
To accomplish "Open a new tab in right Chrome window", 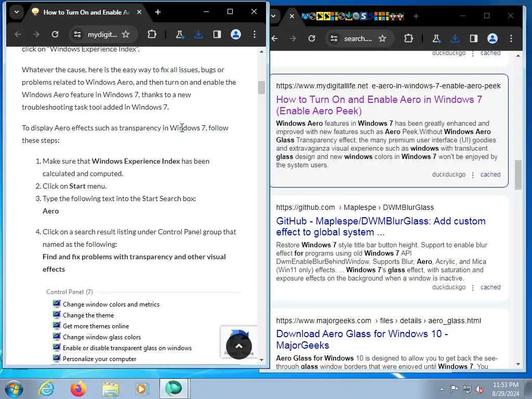I will 416,16.
